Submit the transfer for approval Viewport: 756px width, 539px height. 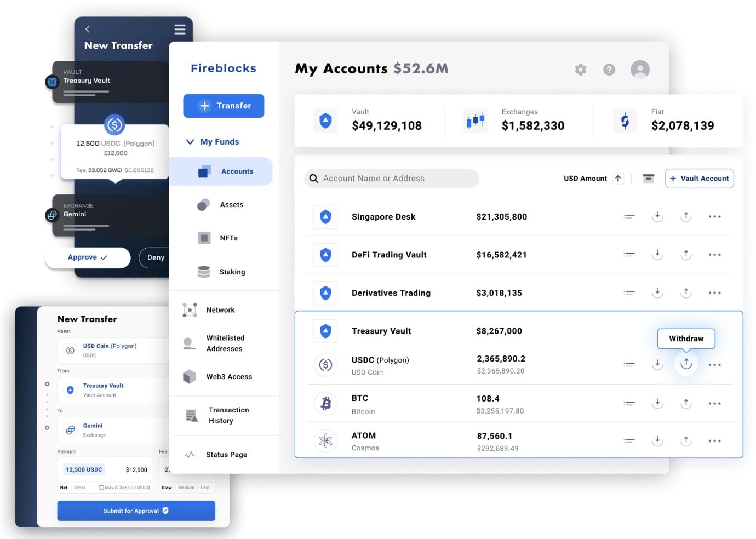tap(136, 511)
